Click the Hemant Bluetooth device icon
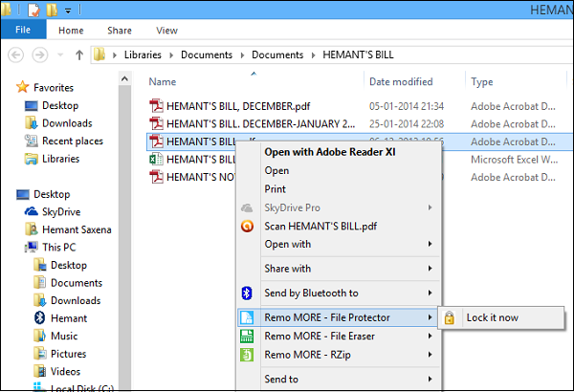The height and width of the screenshot is (392, 574). point(39,317)
